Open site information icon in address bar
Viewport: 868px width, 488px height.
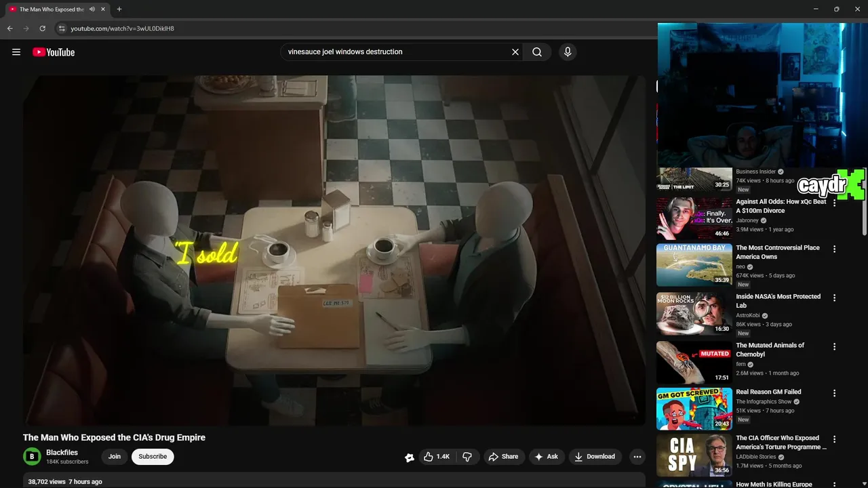click(x=61, y=28)
